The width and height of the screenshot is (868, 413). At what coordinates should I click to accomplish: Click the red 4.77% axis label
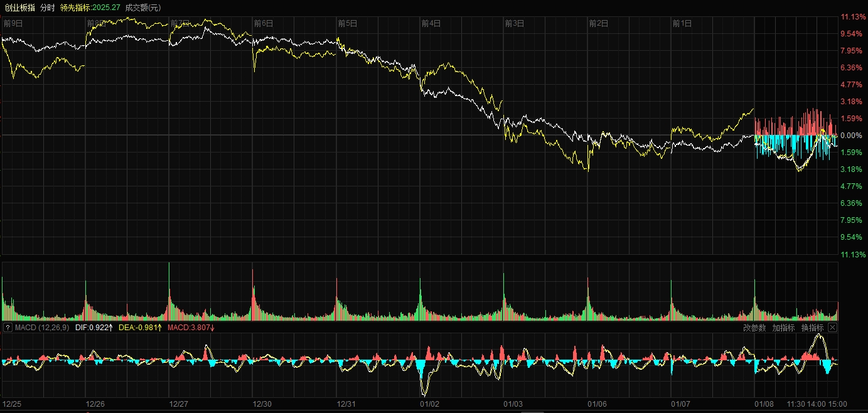click(850, 85)
